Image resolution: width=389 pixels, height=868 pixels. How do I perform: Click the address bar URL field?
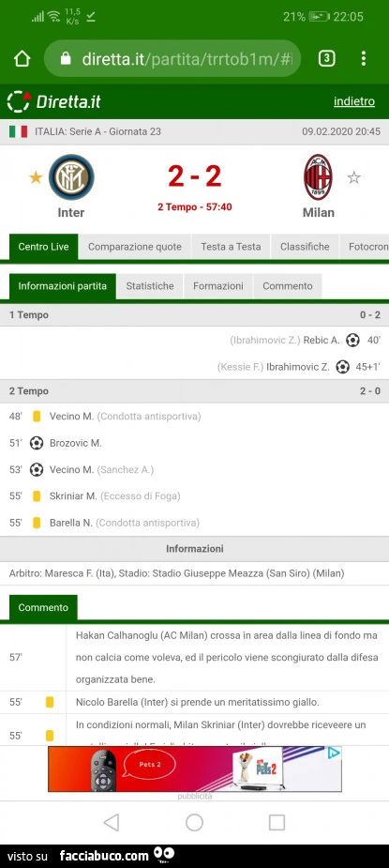click(x=172, y=59)
